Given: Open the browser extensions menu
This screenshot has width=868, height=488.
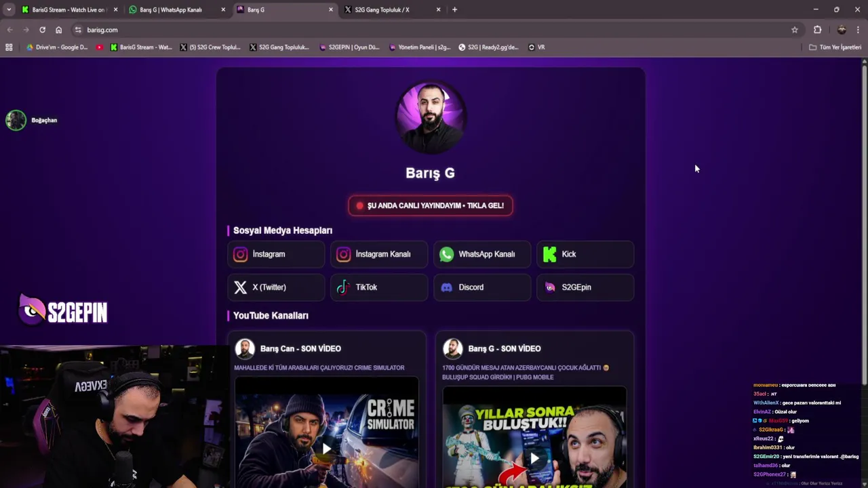Looking at the screenshot, I should [x=817, y=30].
